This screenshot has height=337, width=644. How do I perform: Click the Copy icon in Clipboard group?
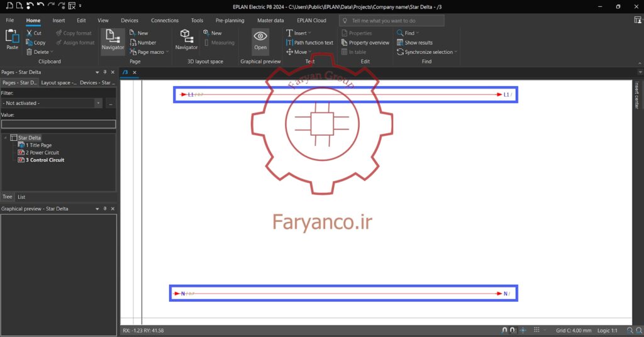tap(29, 42)
